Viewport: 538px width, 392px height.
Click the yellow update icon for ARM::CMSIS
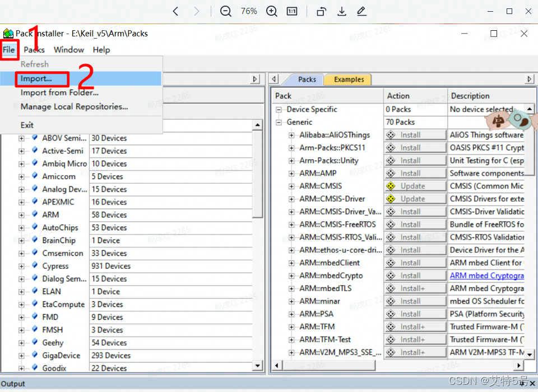pos(391,186)
